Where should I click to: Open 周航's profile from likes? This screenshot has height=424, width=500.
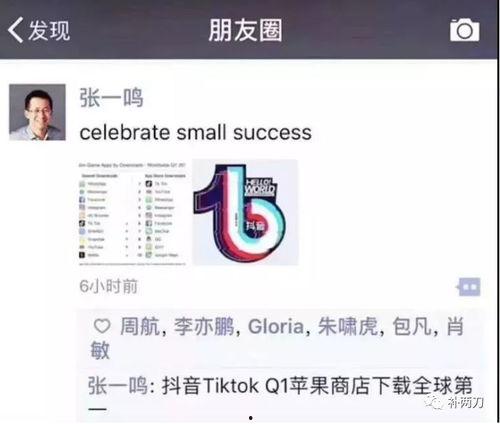(x=140, y=326)
